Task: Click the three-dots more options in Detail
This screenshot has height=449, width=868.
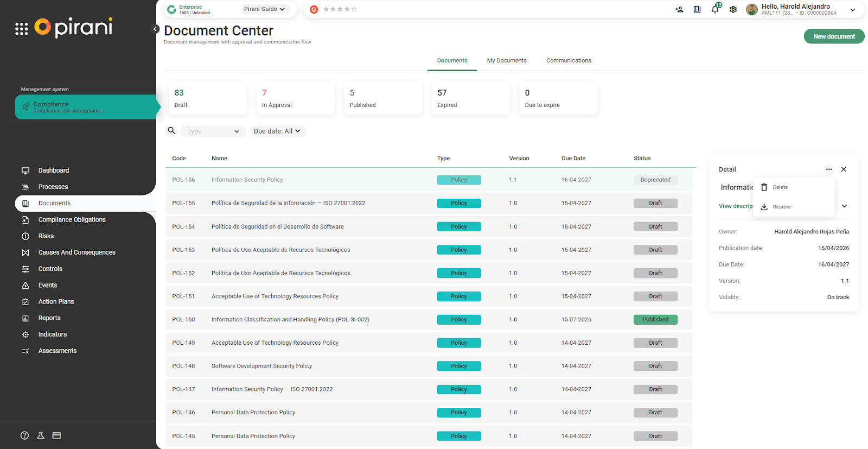Action: coord(828,169)
